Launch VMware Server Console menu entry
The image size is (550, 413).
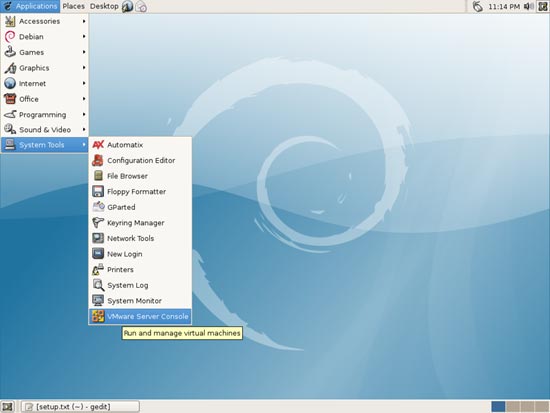coord(140,316)
